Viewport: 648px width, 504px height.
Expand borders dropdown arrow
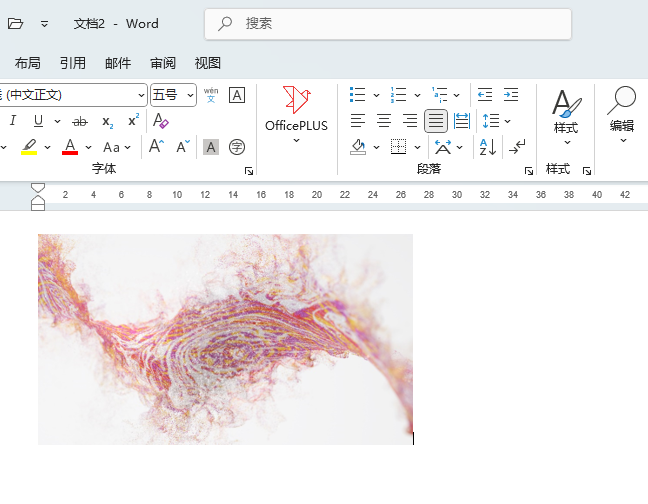tap(417, 147)
